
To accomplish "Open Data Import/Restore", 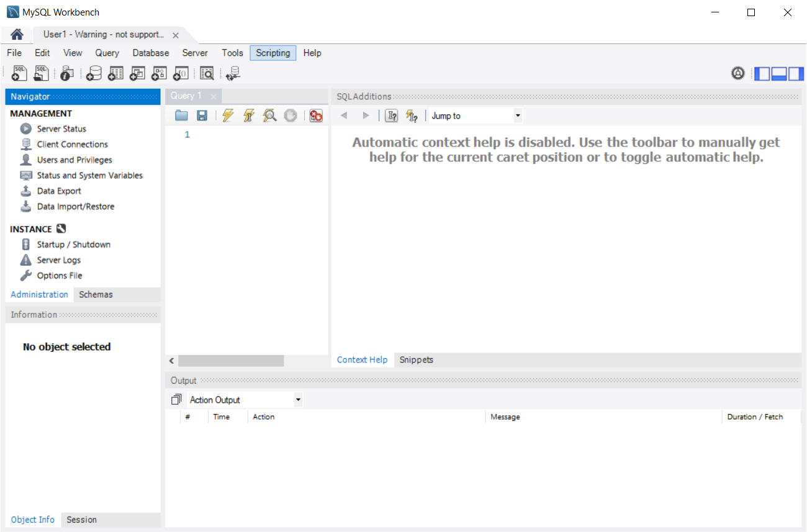I will click(76, 206).
